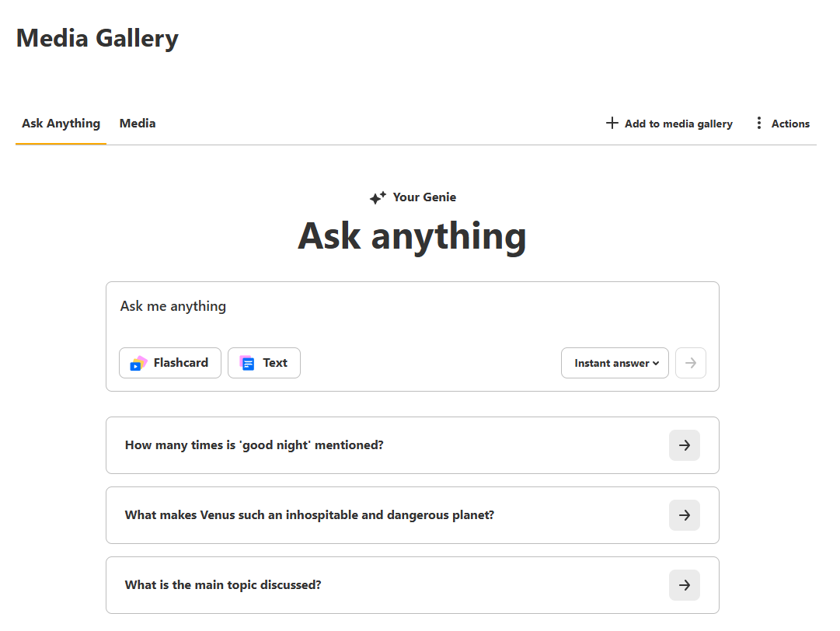
Task: Expand the Instant answer dropdown
Action: [x=615, y=363]
